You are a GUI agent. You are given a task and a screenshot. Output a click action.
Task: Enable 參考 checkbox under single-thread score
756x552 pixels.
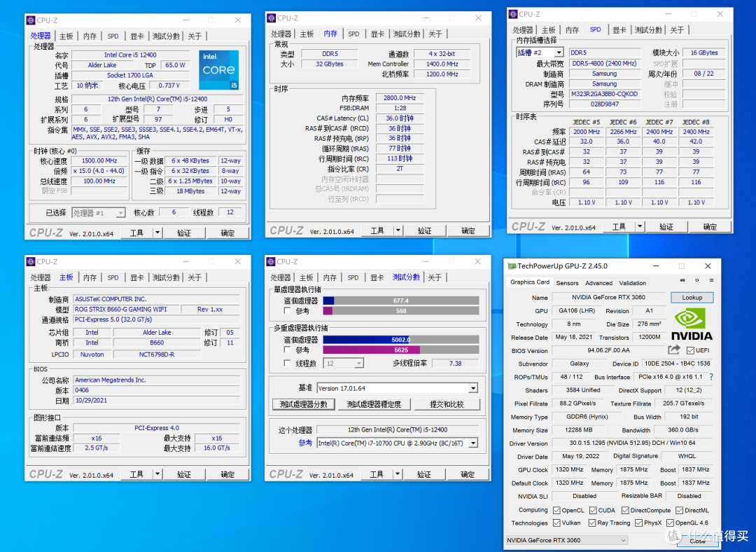click(288, 311)
